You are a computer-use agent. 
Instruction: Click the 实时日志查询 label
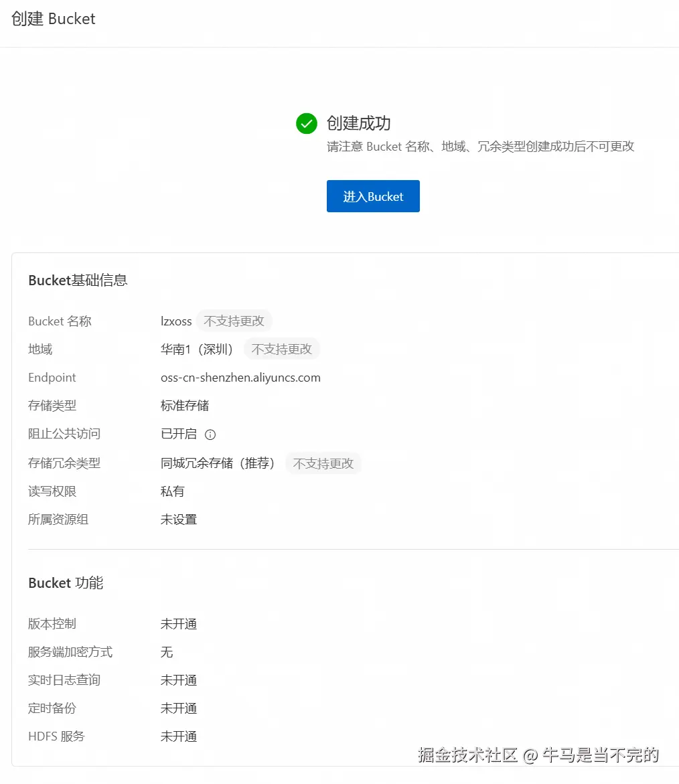pos(64,680)
